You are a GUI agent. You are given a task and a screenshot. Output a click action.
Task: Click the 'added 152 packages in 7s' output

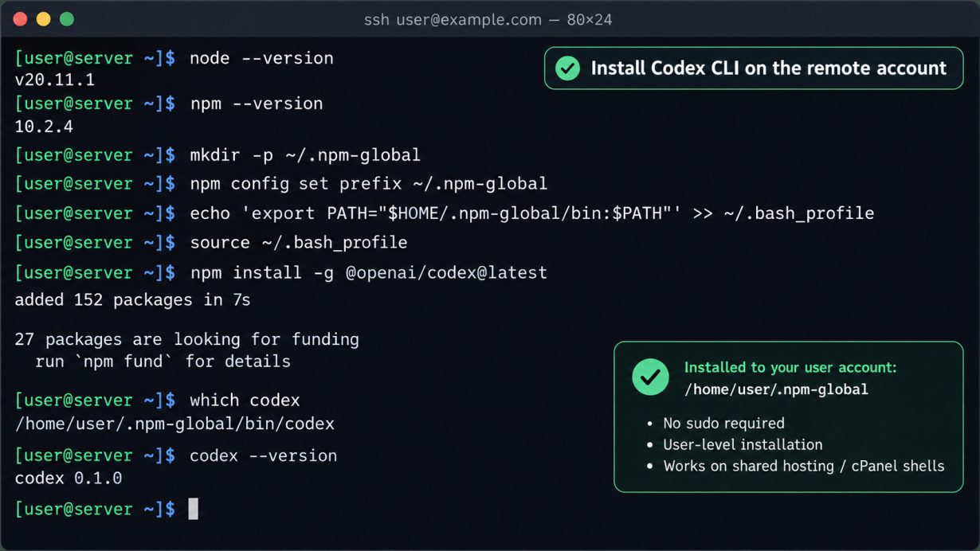tap(132, 300)
